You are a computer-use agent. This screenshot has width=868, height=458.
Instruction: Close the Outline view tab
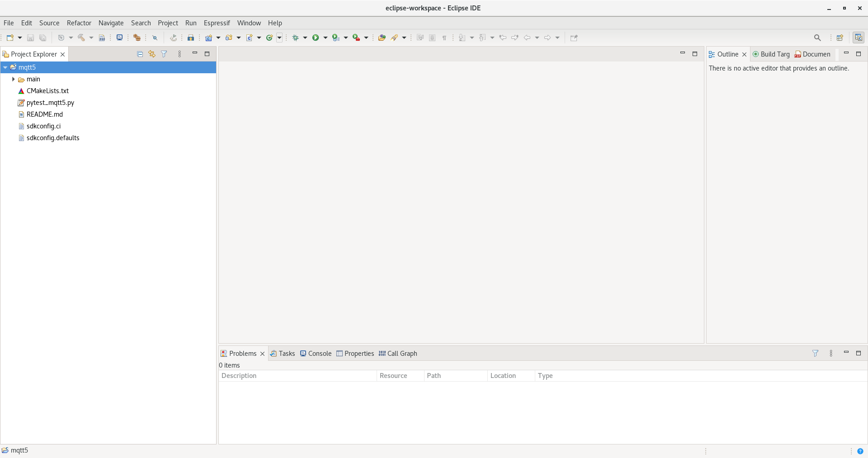click(x=744, y=54)
